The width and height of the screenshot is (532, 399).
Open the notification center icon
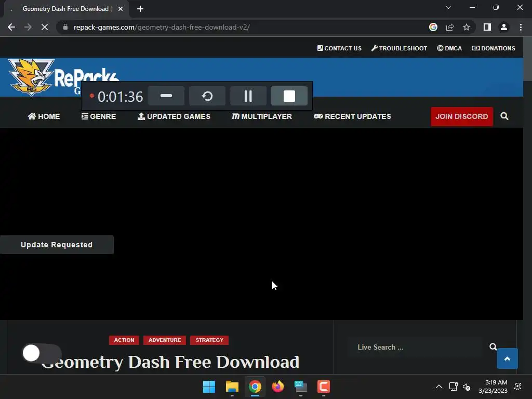click(x=518, y=387)
